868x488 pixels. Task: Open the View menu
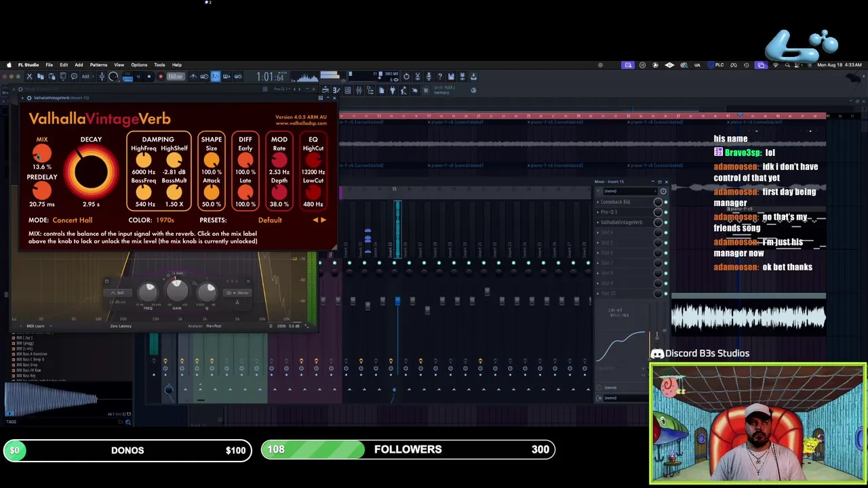coord(119,65)
